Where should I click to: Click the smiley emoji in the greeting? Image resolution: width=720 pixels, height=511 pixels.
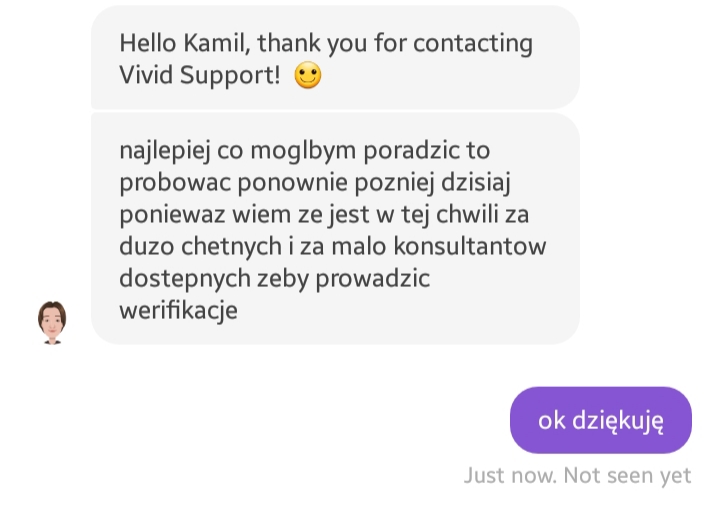(x=308, y=75)
